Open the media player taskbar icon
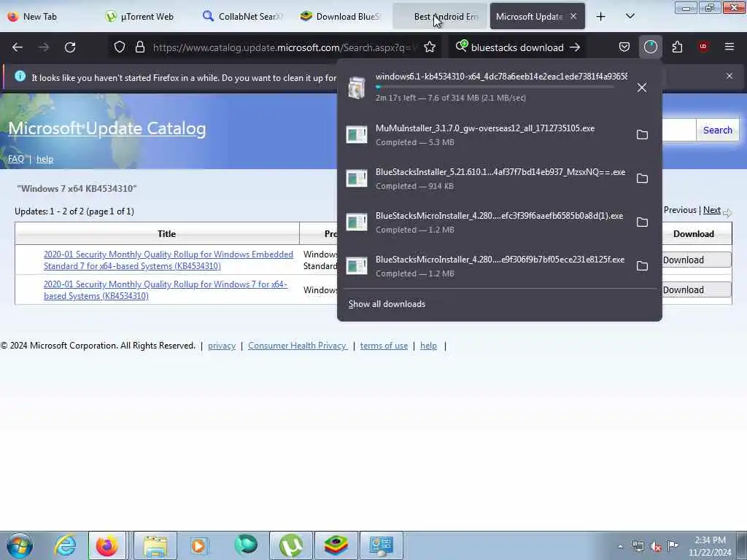The image size is (747, 560). [199, 545]
